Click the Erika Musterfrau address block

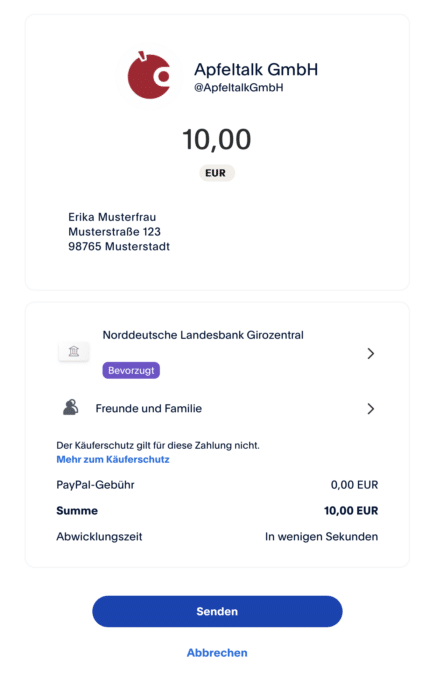(x=119, y=232)
